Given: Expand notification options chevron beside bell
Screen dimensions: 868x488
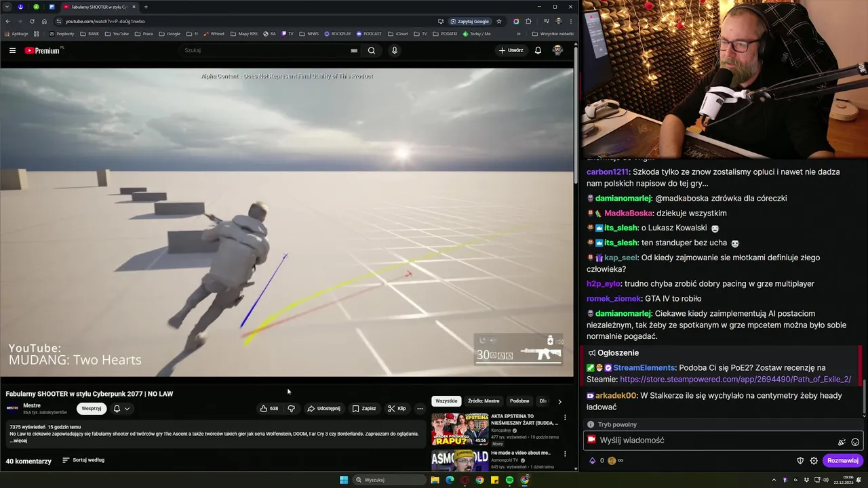Looking at the screenshot, I should click(127, 409).
